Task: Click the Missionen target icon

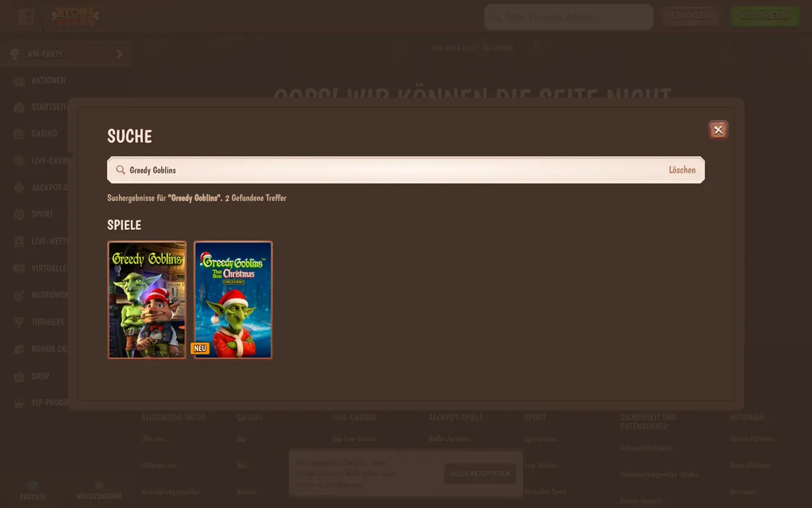Action: pos(19,295)
